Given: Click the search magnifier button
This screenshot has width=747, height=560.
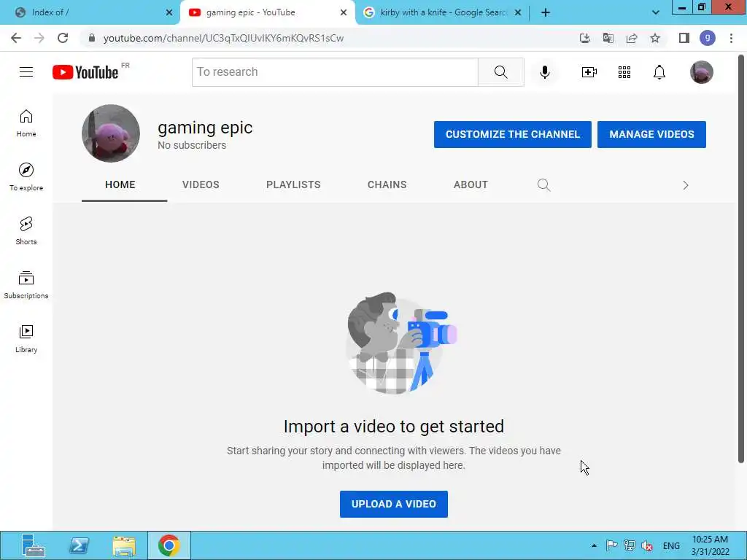Looking at the screenshot, I should [x=500, y=72].
